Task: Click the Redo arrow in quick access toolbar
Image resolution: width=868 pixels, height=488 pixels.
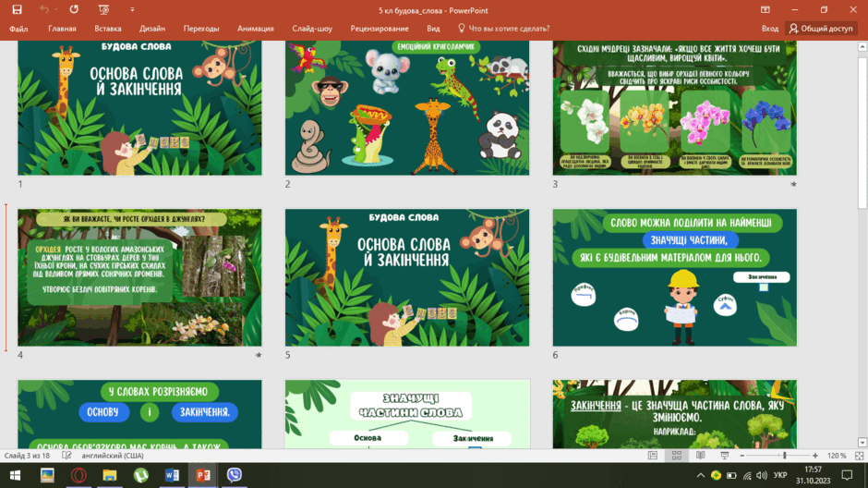Action: click(x=74, y=9)
